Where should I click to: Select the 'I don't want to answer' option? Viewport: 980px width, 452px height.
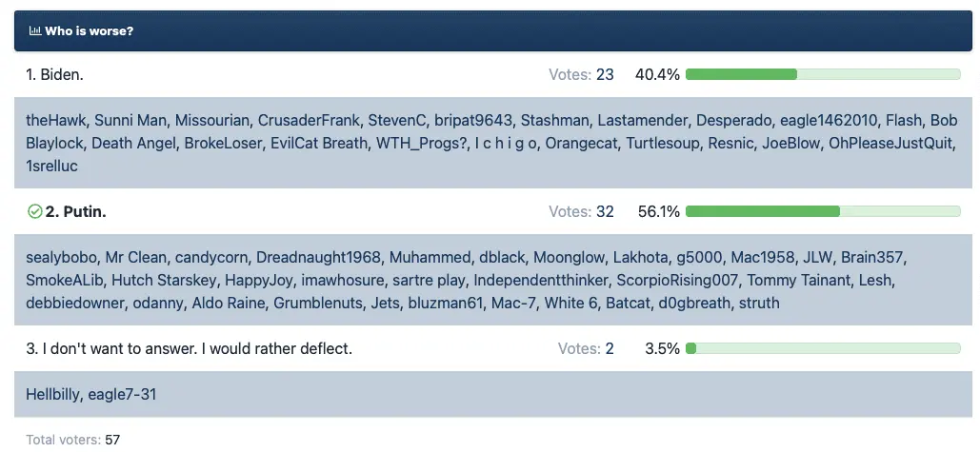click(x=189, y=348)
